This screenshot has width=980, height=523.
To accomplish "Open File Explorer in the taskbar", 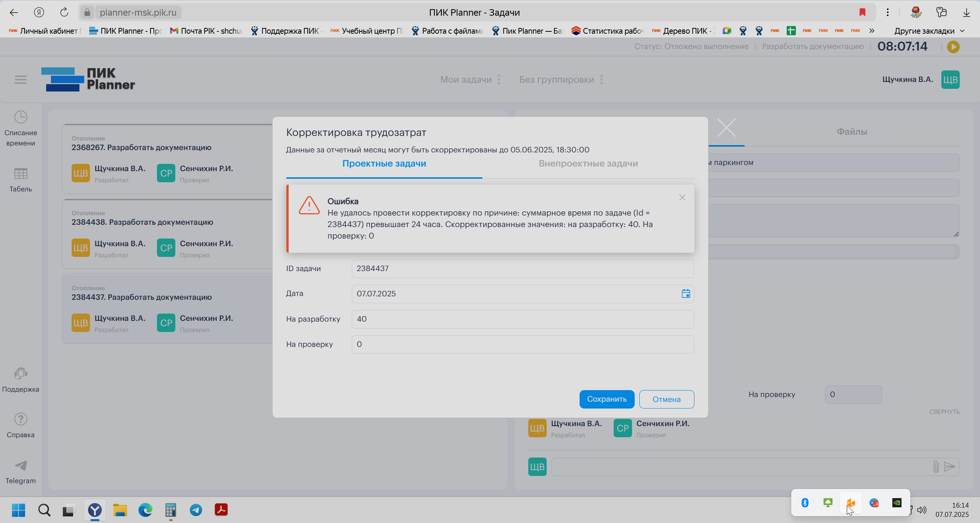I will tap(120, 510).
